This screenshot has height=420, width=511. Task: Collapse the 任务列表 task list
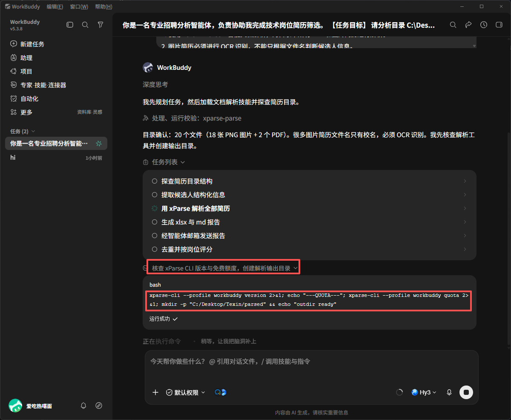point(164,162)
